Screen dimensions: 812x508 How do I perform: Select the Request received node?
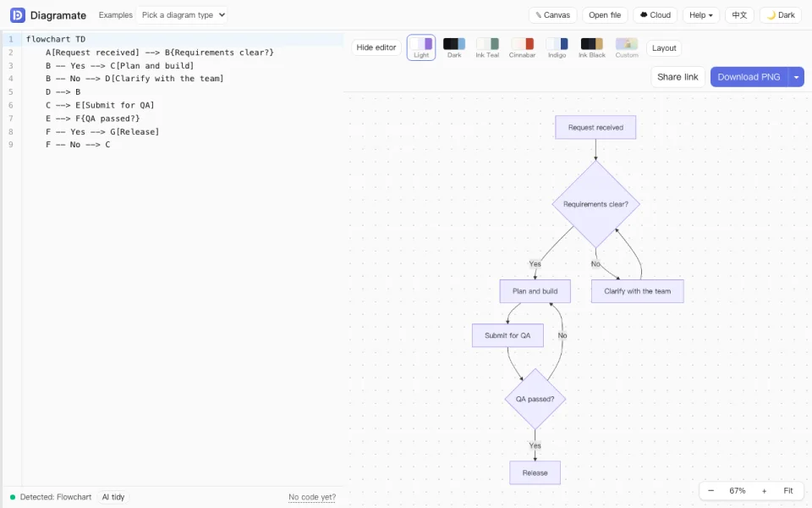(595, 128)
